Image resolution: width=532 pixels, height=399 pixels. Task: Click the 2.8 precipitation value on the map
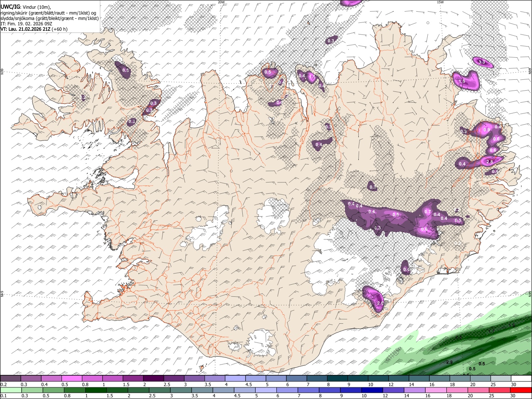pos(489,162)
